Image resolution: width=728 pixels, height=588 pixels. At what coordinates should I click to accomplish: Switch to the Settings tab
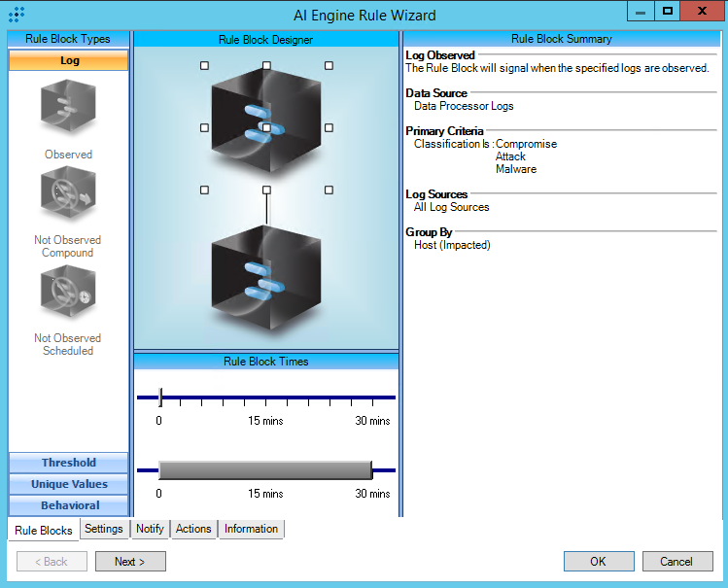click(x=104, y=529)
